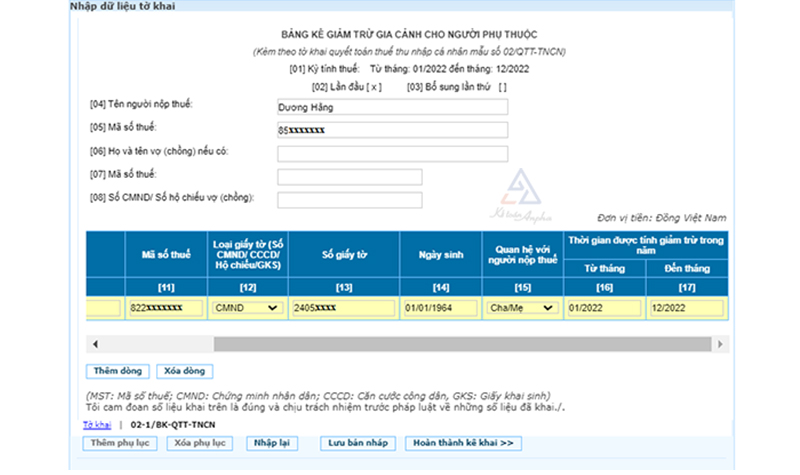Viewport: 800px width, 475px height.
Task: Click the Từ tháng sub-header
Action: pyautogui.click(x=605, y=268)
